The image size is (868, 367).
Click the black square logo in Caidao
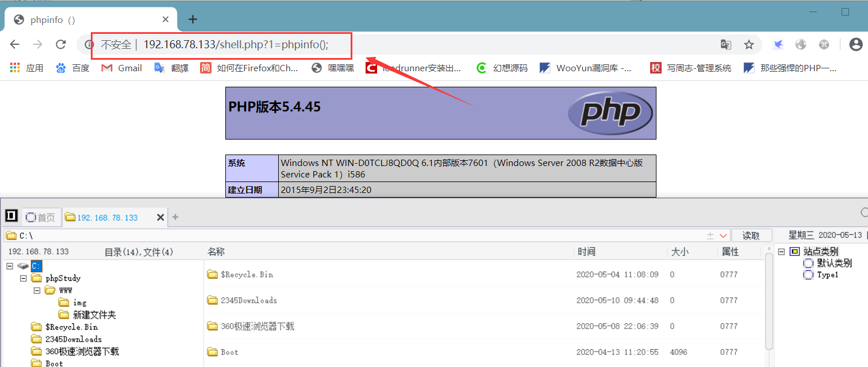point(11,216)
